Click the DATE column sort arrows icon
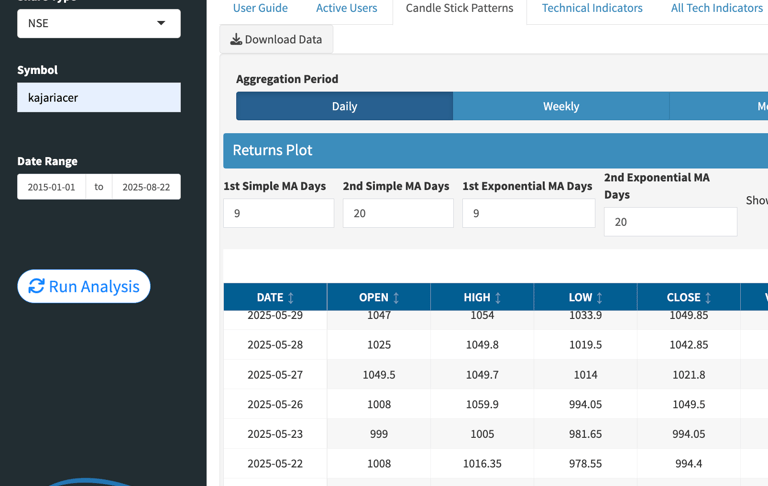Viewport: 768px width, 486px height. [x=290, y=298]
